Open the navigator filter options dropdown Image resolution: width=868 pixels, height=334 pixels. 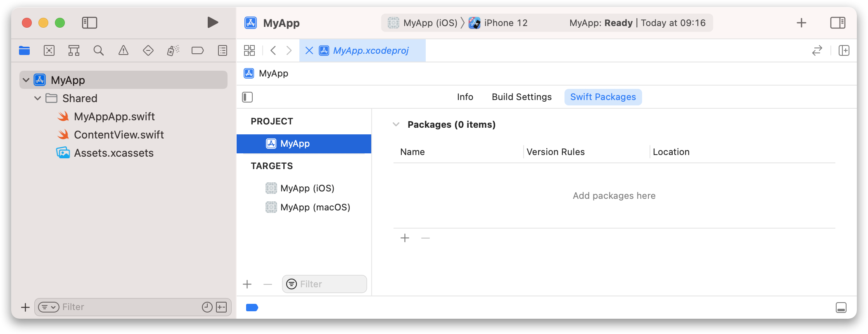[49, 307]
